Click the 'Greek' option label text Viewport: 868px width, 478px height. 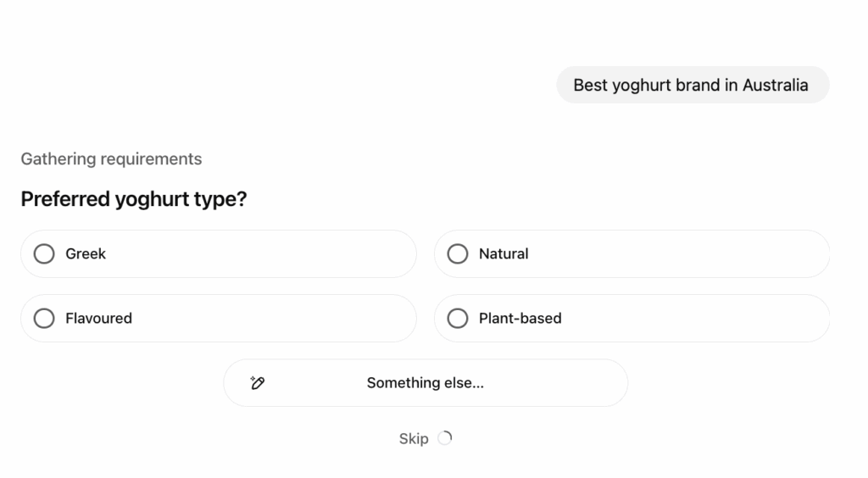[x=86, y=253]
